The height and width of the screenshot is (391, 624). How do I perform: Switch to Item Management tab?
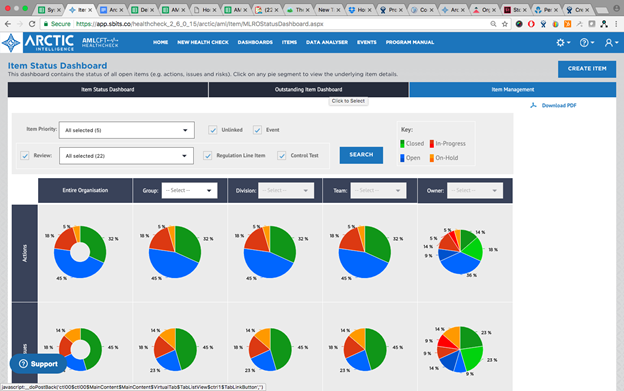click(x=513, y=89)
